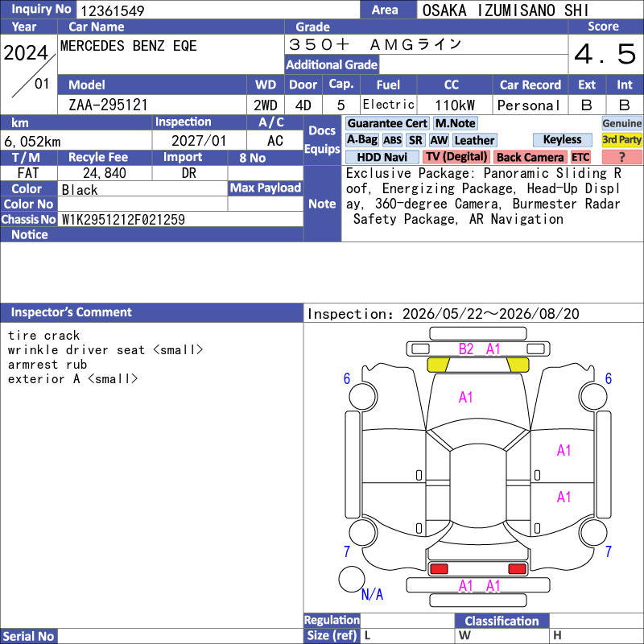Image resolution: width=644 pixels, height=644 pixels.
Task: Click the ETC equipment tag
Action: pyautogui.click(x=580, y=157)
